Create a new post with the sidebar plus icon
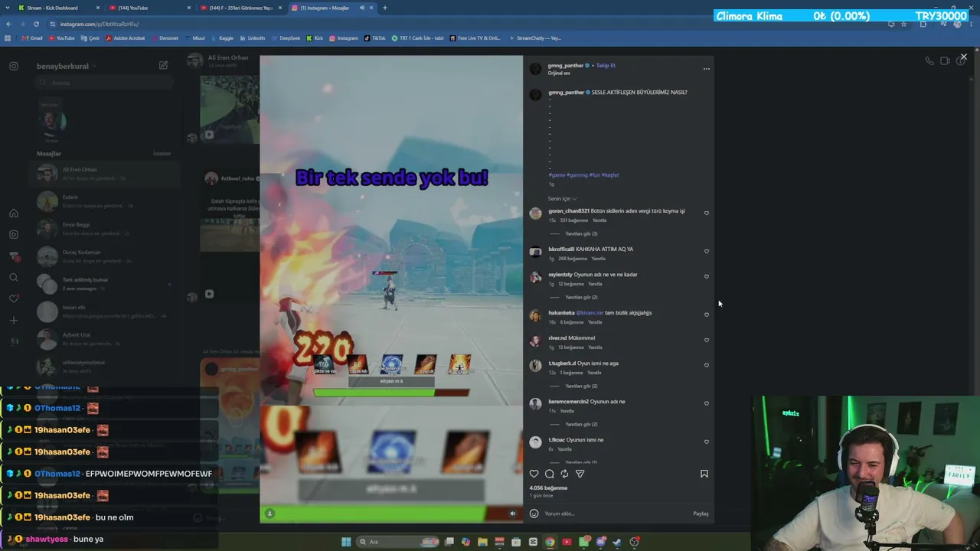 pos(14,320)
